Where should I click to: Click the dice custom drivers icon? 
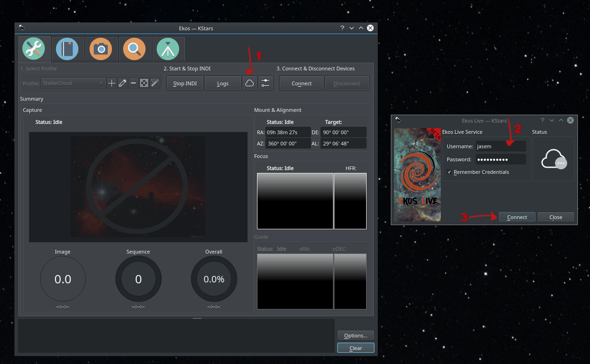click(144, 83)
